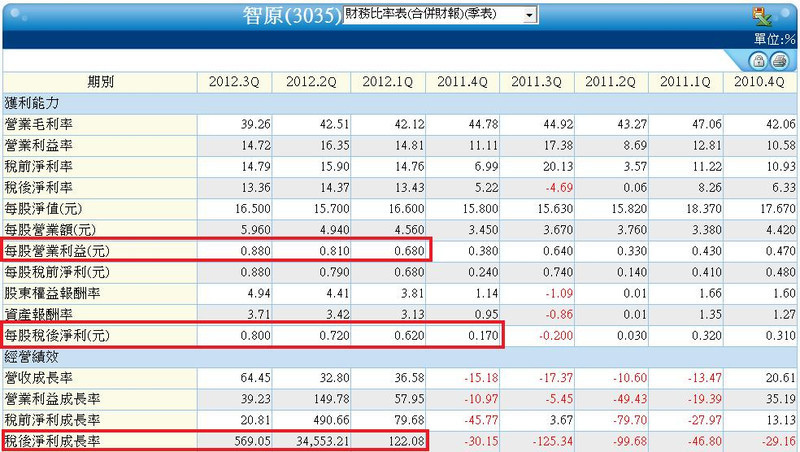Click the 每股營業利益(元) row label
800x452 pixels.
tap(57, 251)
